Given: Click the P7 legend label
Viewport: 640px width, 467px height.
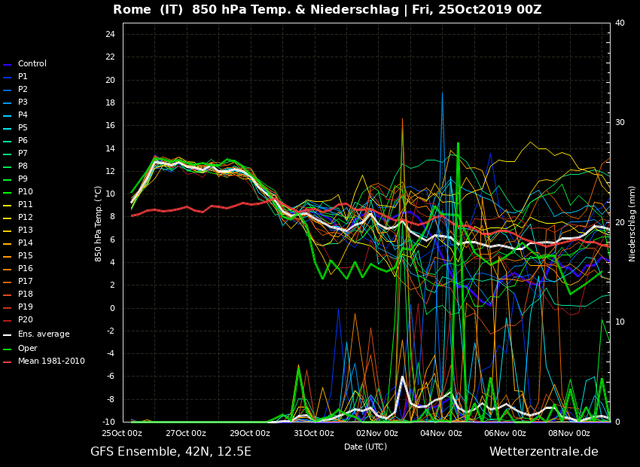Looking at the screenshot, I should pyautogui.click(x=23, y=153).
